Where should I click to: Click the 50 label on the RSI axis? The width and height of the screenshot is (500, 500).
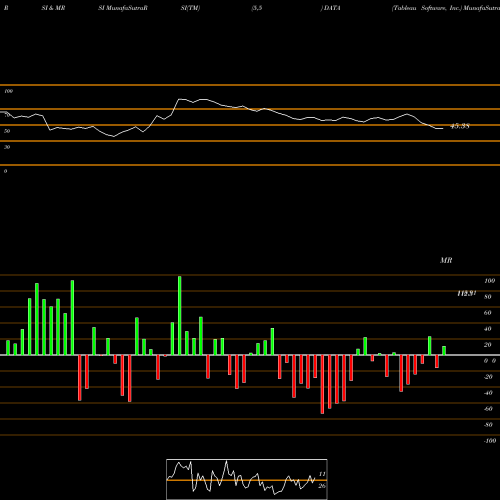pos(7,131)
